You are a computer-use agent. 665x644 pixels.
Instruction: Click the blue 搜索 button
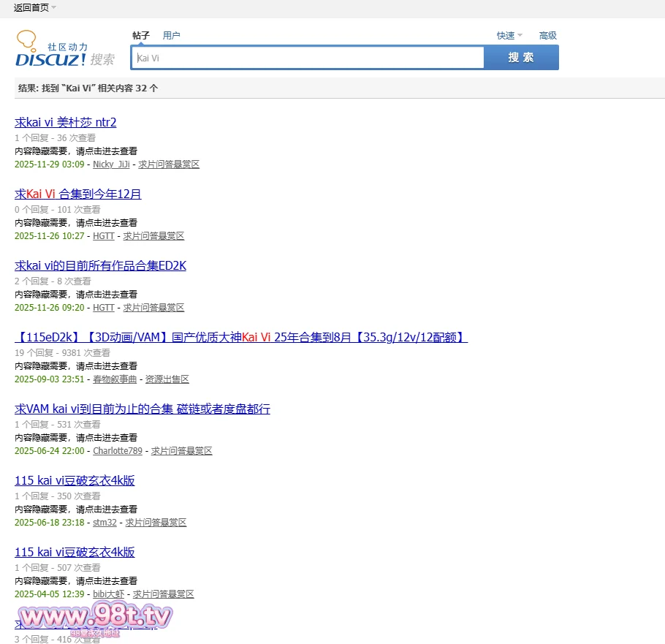521,58
